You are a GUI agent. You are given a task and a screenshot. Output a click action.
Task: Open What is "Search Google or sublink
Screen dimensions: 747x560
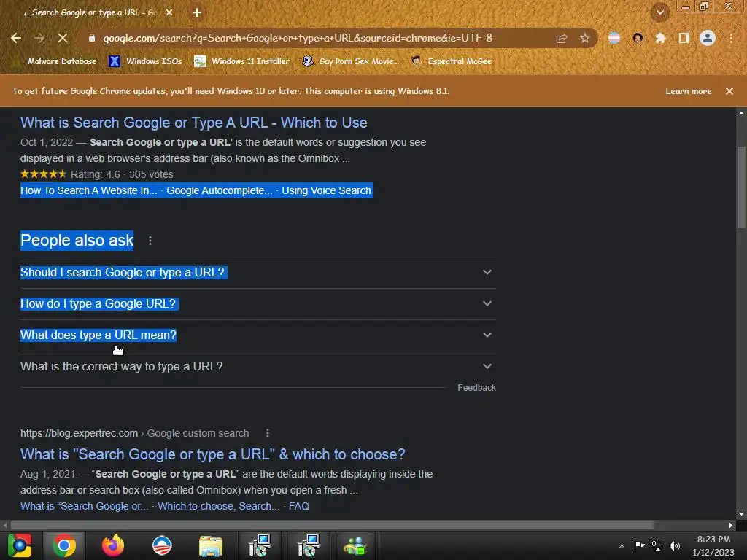coord(85,506)
